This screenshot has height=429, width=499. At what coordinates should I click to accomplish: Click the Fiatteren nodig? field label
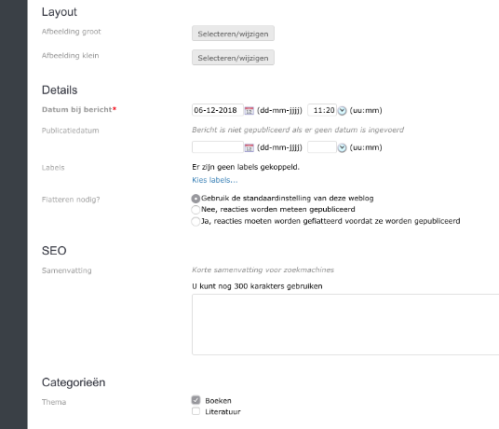point(71,199)
